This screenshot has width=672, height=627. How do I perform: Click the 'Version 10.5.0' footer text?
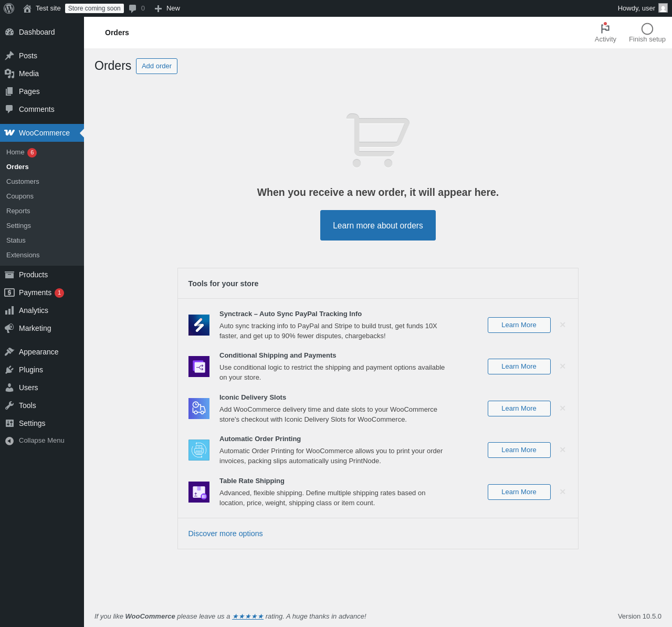(x=639, y=616)
